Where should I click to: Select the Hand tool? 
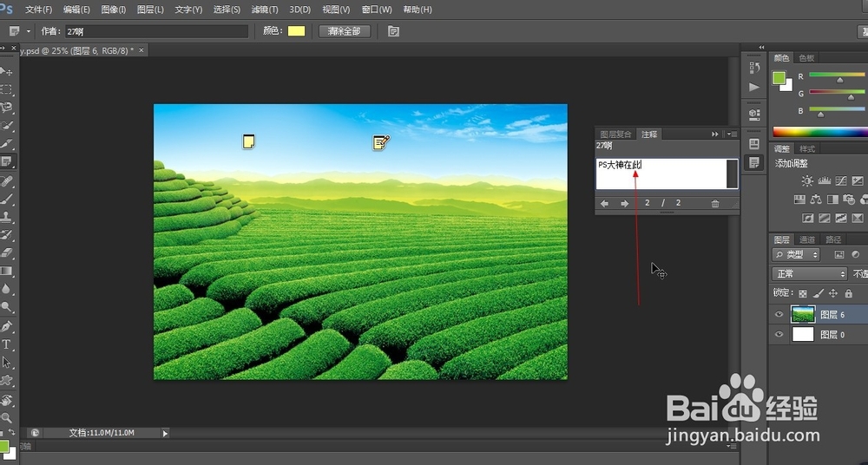pos(6,400)
